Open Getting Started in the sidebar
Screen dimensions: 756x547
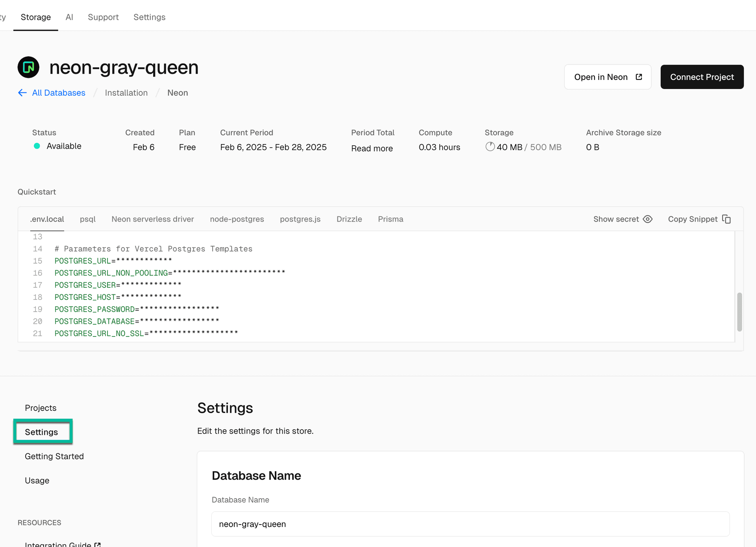[x=54, y=456]
